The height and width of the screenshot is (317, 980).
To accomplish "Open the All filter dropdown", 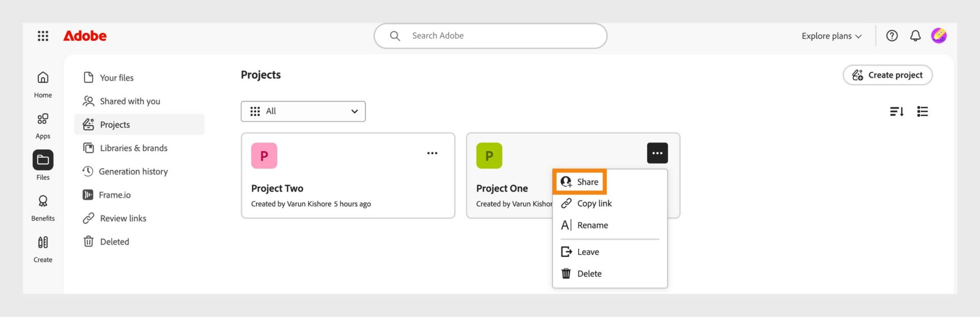I will click(x=303, y=111).
